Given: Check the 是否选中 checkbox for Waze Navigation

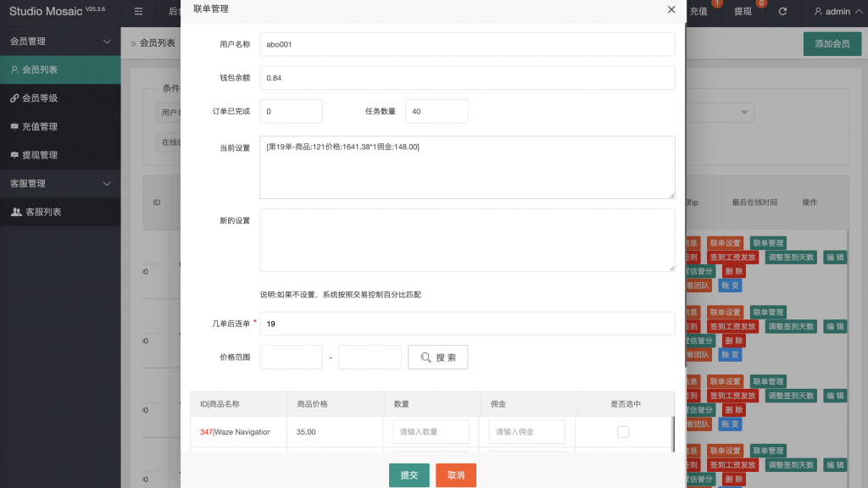Looking at the screenshot, I should [x=623, y=431].
